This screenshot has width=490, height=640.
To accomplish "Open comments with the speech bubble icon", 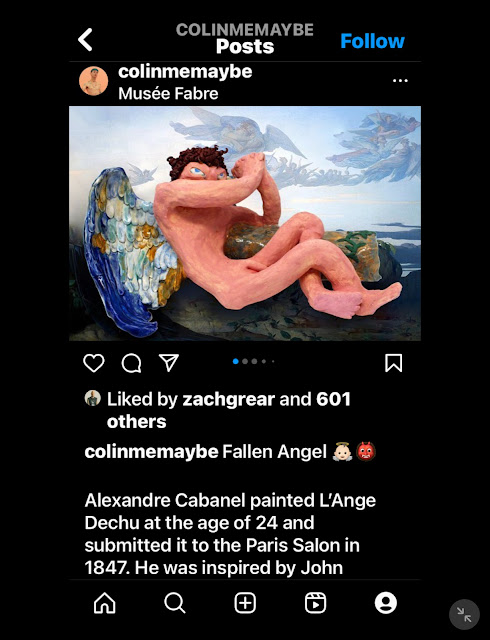I will [x=131, y=363].
